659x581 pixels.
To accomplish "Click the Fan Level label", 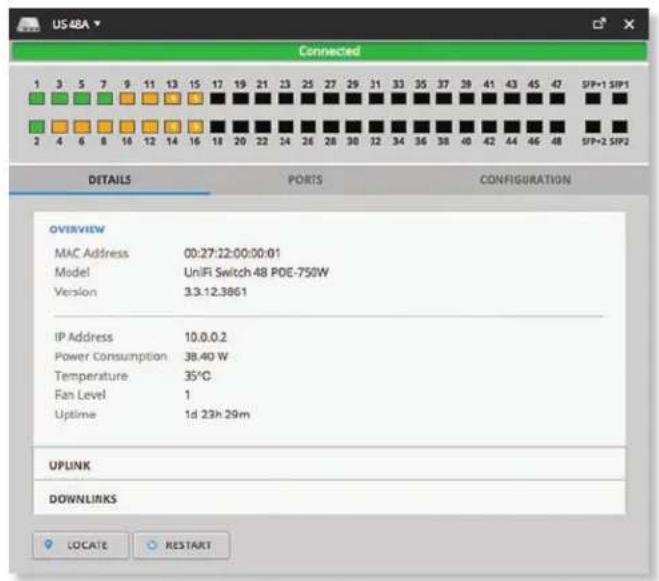I will (80, 395).
